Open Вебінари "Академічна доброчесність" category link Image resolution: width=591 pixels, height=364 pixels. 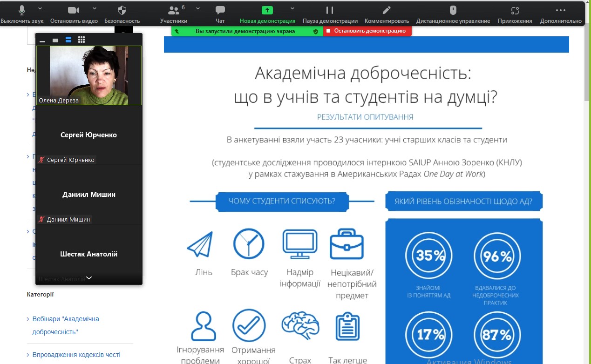(x=66, y=325)
